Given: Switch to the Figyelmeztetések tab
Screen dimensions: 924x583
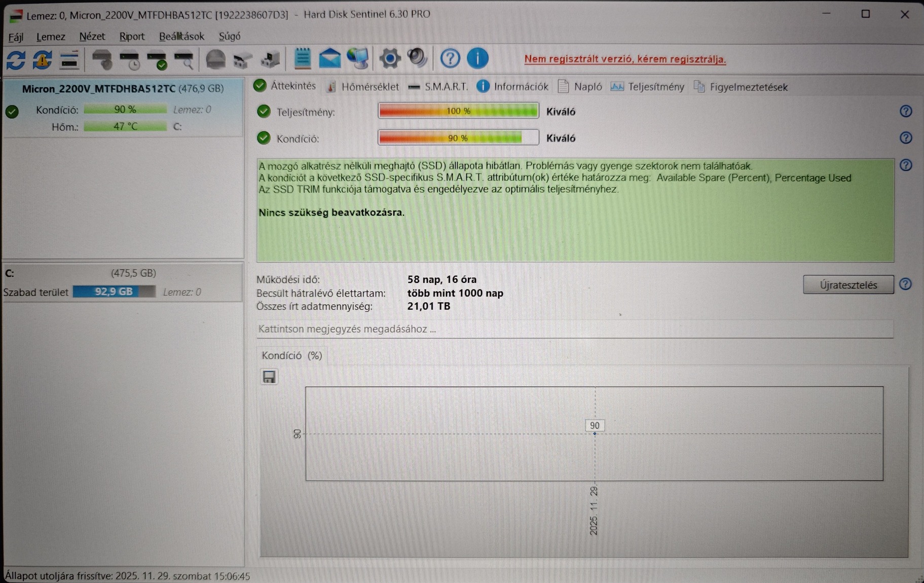Looking at the screenshot, I should click(741, 87).
